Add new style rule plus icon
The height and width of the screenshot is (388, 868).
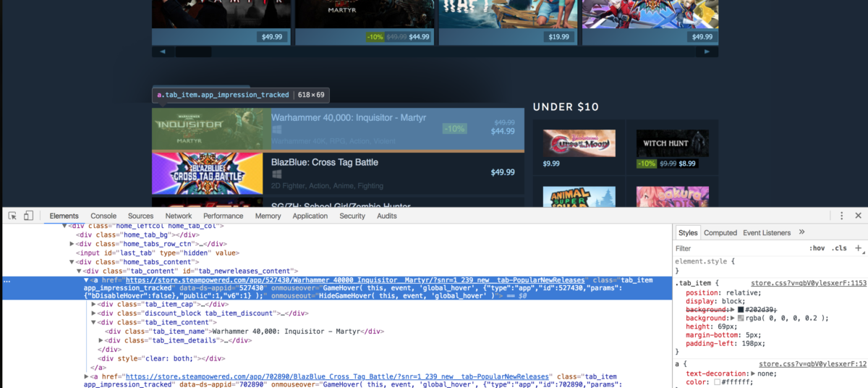859,248
